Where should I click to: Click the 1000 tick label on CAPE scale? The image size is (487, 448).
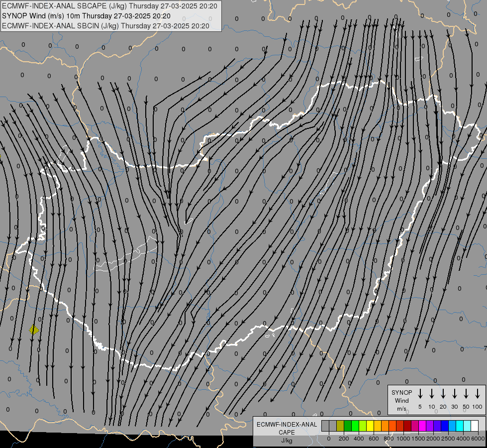pyautogui.click(x=403, y=439)
